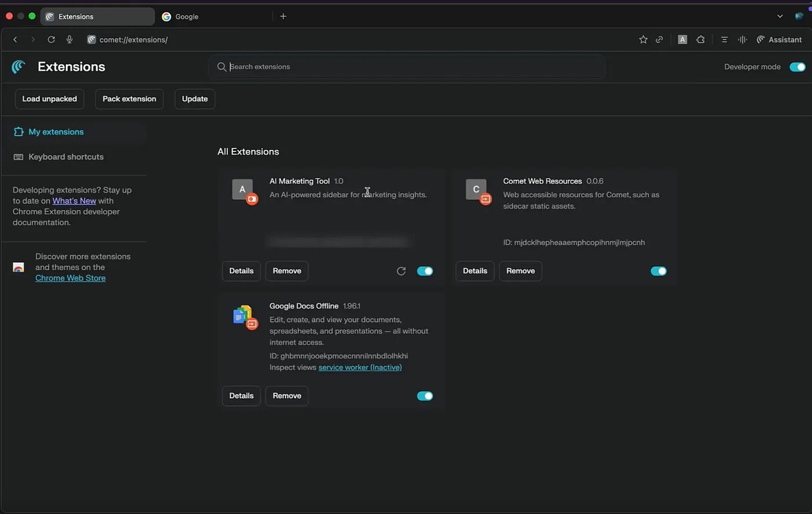812x514 pixels.
Task: Click the voice waveform icon in toolbar
Action: coord(742,39)
